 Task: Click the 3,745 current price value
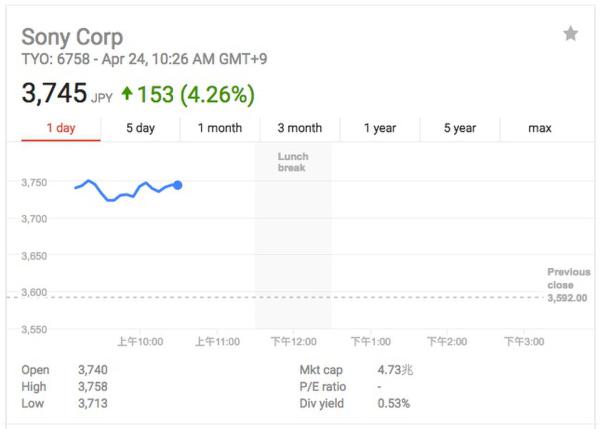pyautogui.click(x=54, y=94)
